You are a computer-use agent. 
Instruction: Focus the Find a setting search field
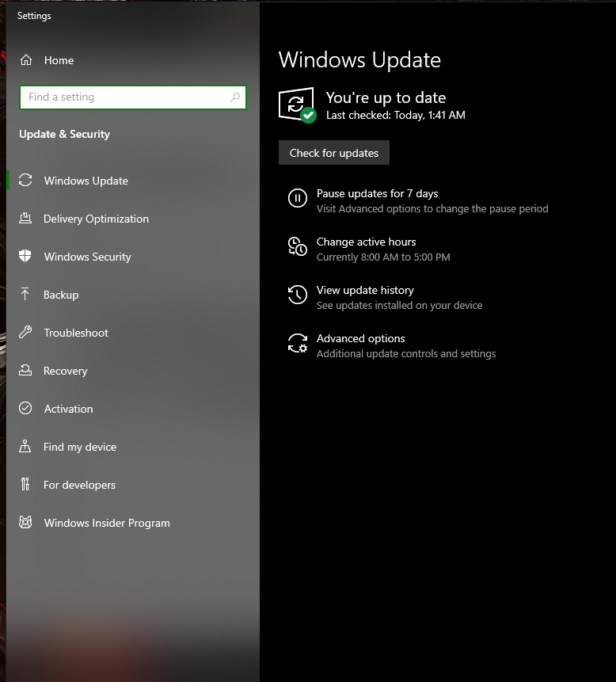click(x=132, y=97)
